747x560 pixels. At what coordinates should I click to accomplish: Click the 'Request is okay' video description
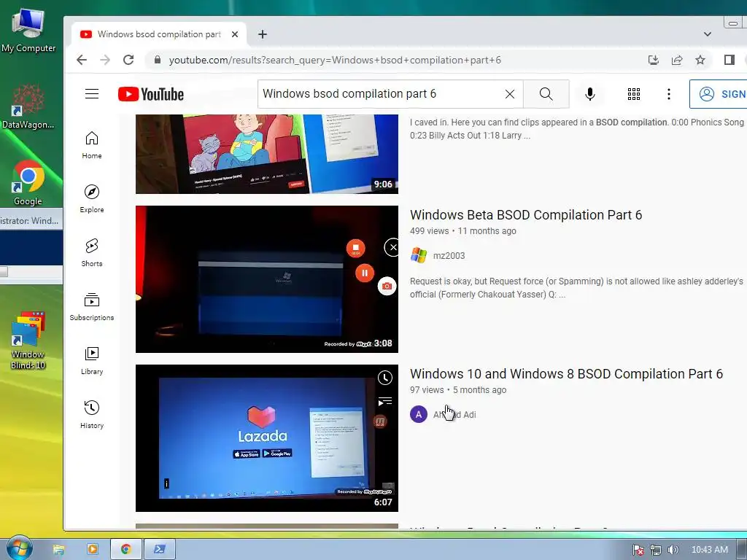tap(576, 287)
